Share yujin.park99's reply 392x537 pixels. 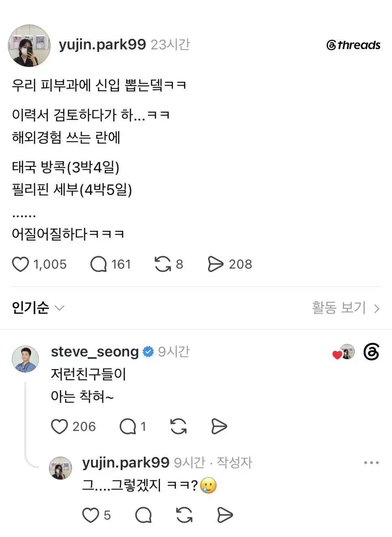(x=225, y=515)
